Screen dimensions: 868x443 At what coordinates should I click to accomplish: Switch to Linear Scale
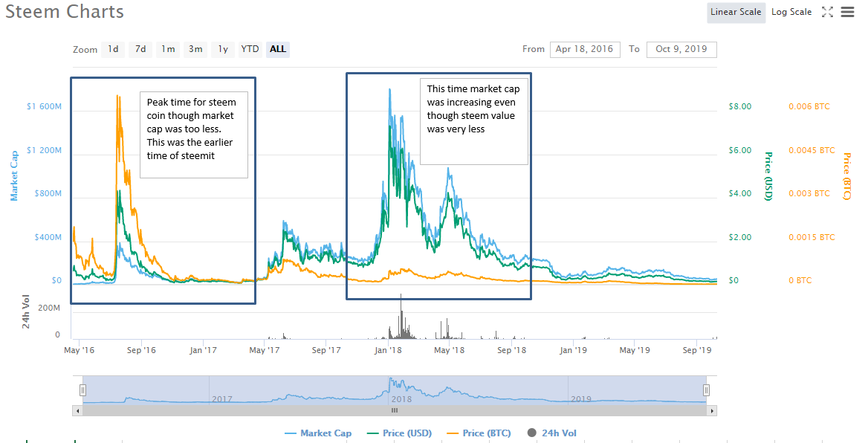tap(736, 12)
